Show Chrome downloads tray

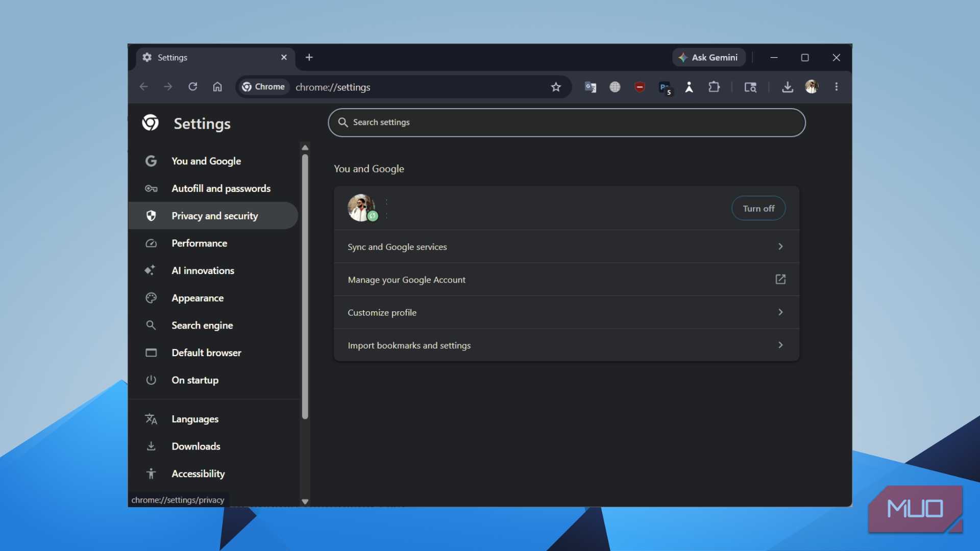(x=788, y=87)
